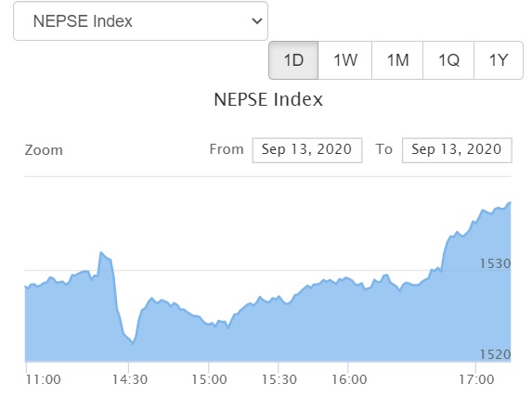532x396 pixels.
Task: Click the dropdown chevron arrow icon
Action: [257, 21]
